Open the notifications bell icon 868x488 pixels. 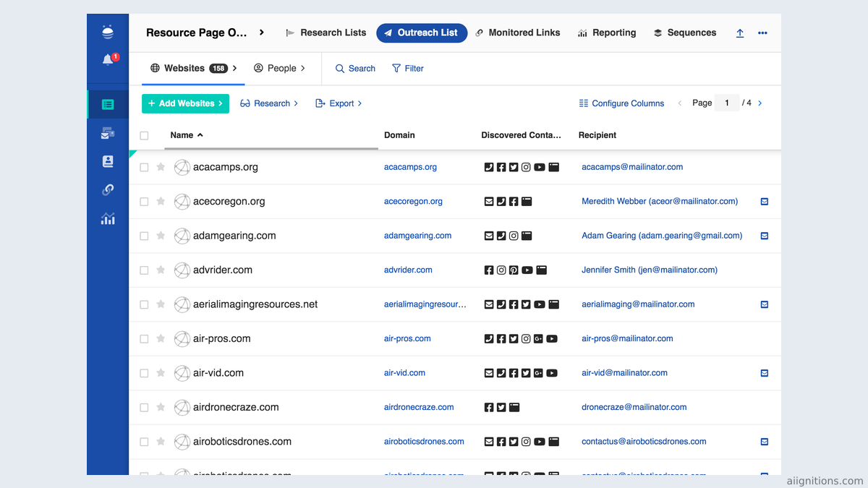pyautogui.click(x=108, y=60)
